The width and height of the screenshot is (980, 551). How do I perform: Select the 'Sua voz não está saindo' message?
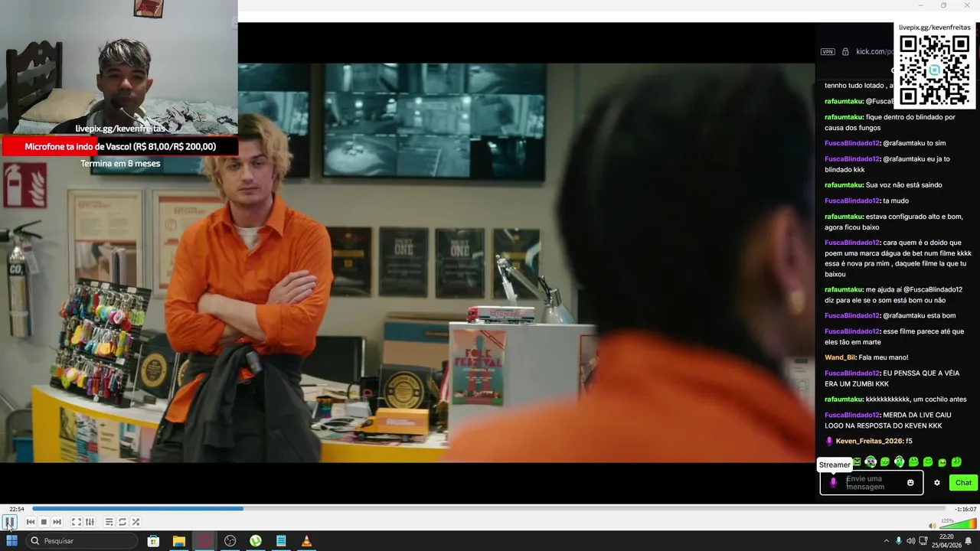903,185
